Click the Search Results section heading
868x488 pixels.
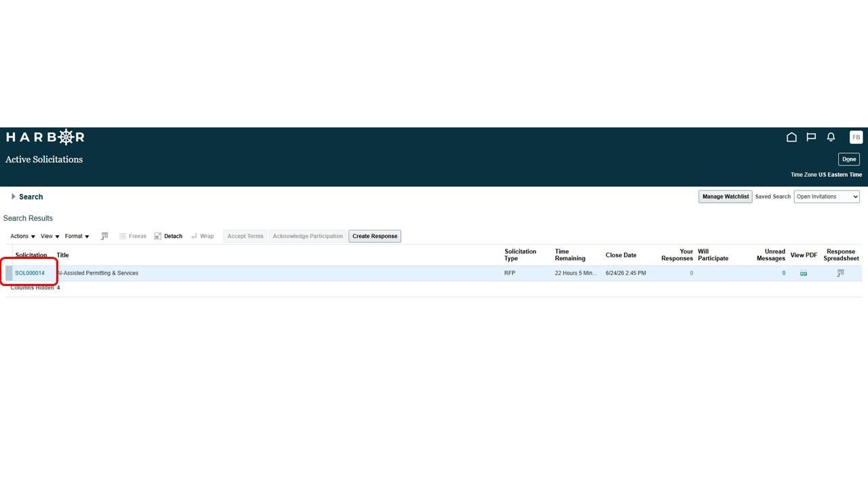coord(28,218)
